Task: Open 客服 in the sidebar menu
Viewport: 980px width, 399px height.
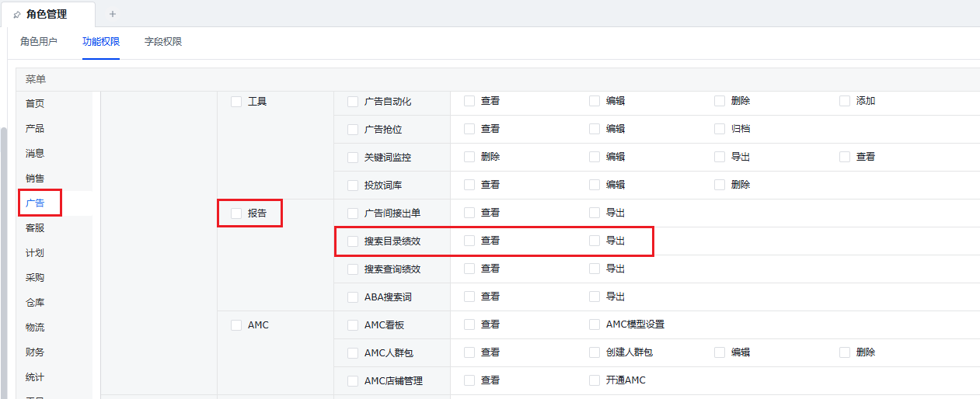Action: tap(35, 228)
